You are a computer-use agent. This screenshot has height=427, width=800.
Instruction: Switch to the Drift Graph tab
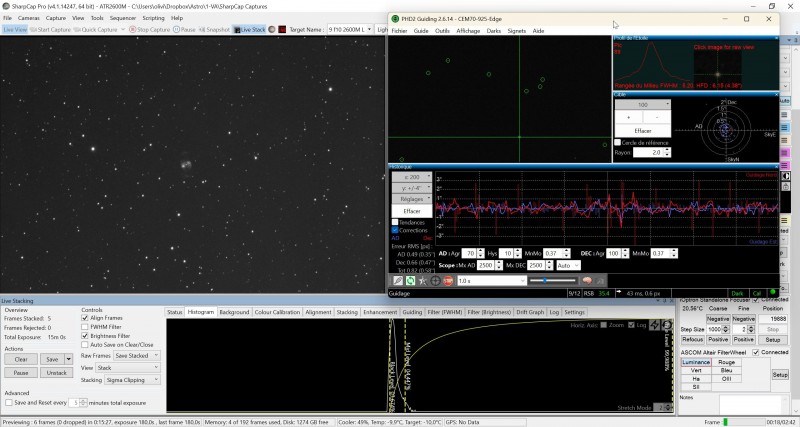[530, 312]
